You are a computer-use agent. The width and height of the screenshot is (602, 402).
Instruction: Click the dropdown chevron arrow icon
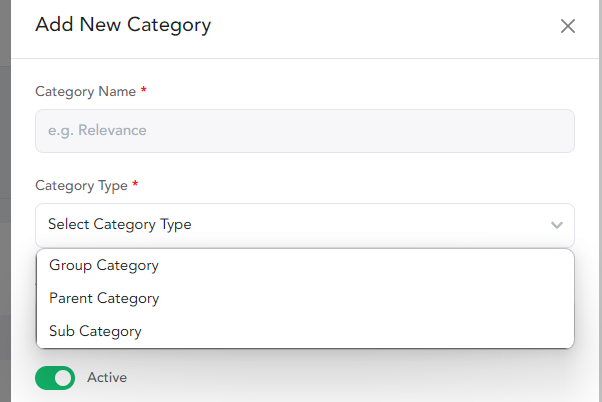pos(557,225)
